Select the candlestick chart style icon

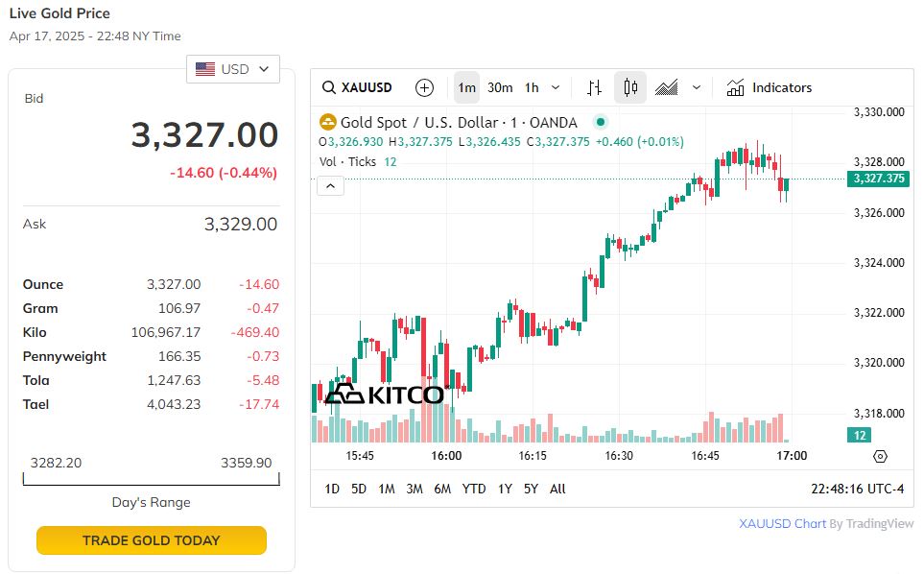click(630, 87)
